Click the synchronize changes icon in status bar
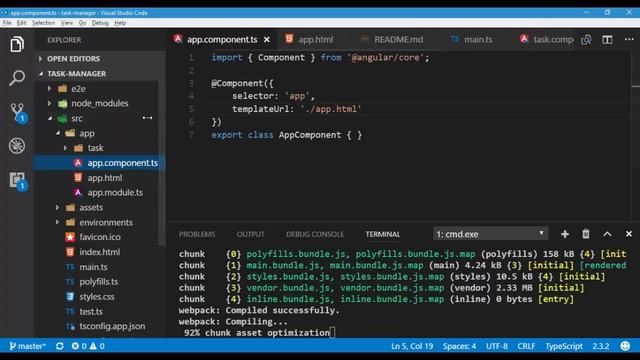Viewport: 640px width, 360px height. click(x=60, y=346)
